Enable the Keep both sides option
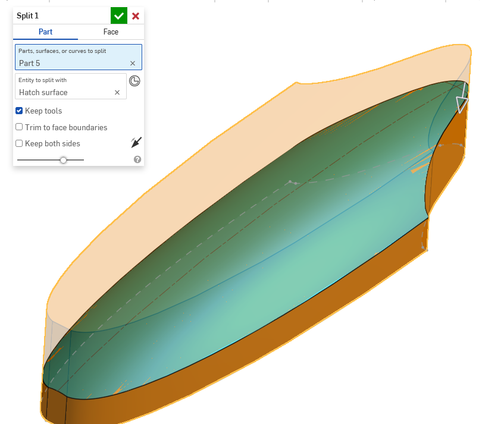 click(19, 143)
